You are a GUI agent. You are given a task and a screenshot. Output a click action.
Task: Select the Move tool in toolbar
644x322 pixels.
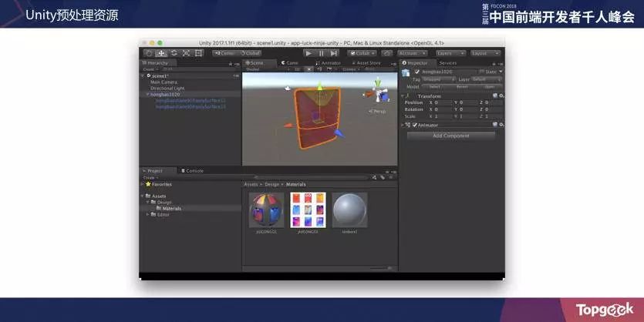161,53
